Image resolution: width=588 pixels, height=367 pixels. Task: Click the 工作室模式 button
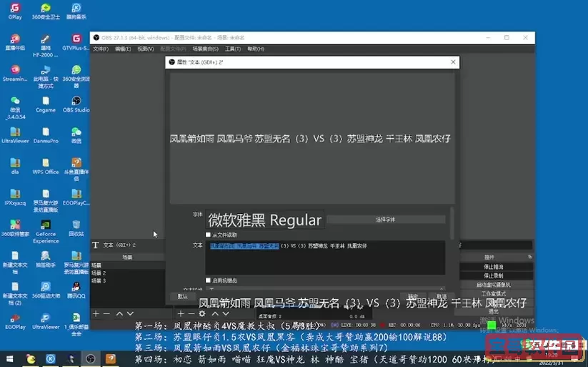click(493, 294)
